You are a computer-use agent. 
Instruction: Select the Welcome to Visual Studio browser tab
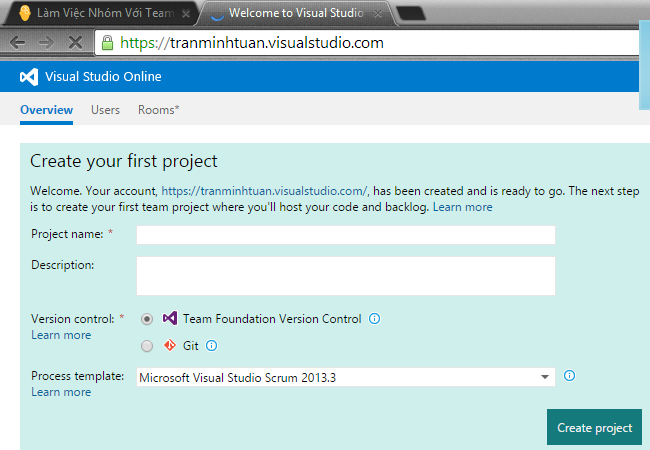[296, 13]
